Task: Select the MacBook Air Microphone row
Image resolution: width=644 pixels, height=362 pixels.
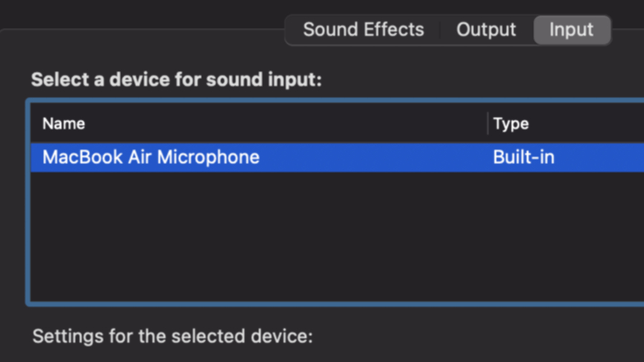Action: [x=337, y=158]
